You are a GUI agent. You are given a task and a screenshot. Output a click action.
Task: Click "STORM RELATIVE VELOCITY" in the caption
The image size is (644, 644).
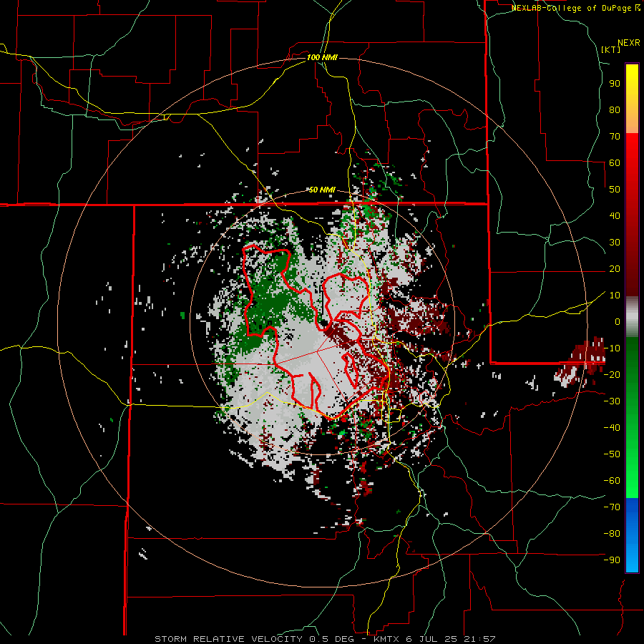coord(228,639)
